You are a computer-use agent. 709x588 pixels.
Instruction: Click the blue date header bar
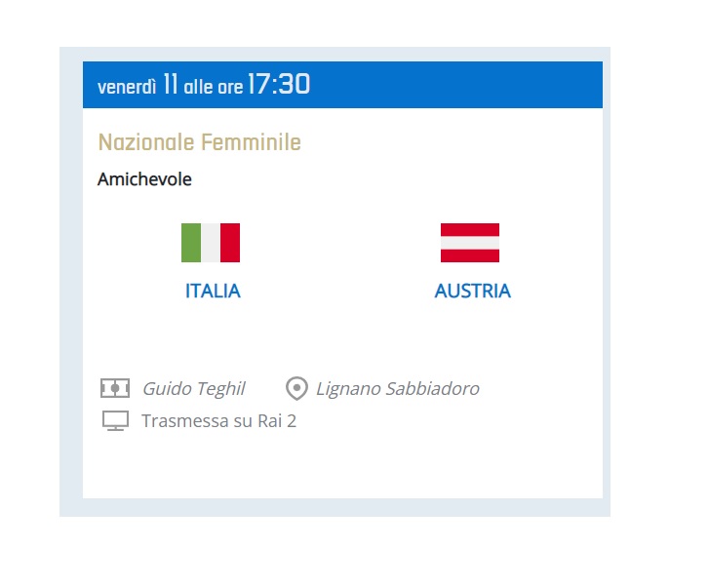click(342, 85)
